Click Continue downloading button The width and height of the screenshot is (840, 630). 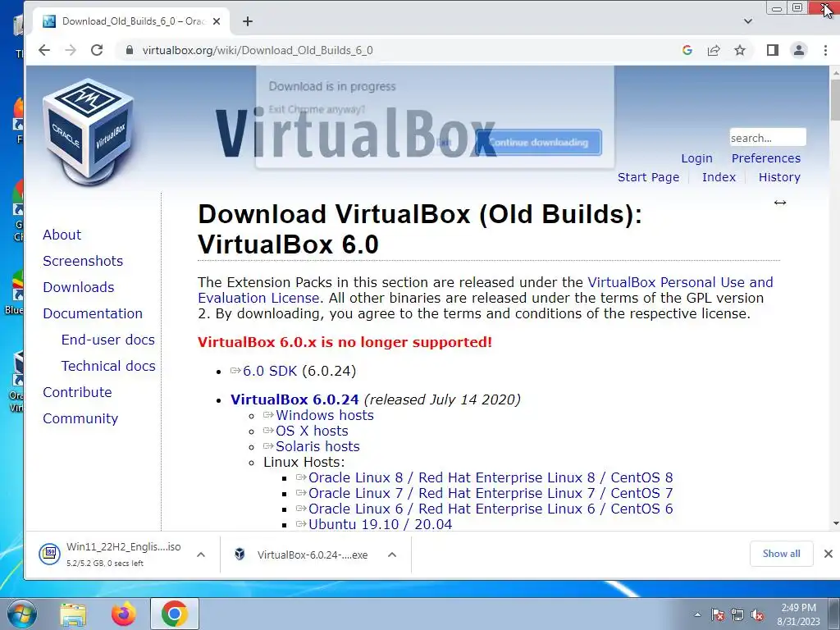coord(538,143)
